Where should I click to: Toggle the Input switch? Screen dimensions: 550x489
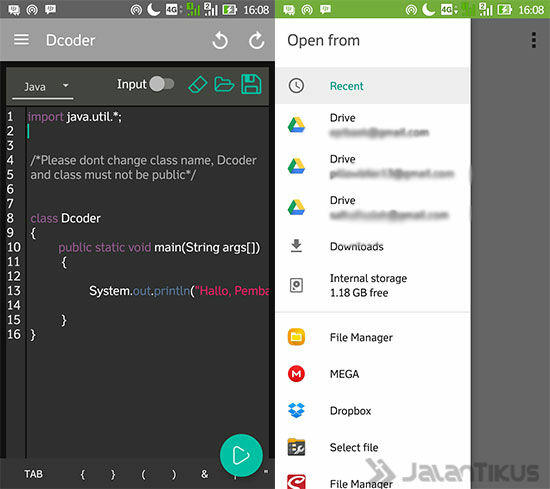tap(162, 84)
